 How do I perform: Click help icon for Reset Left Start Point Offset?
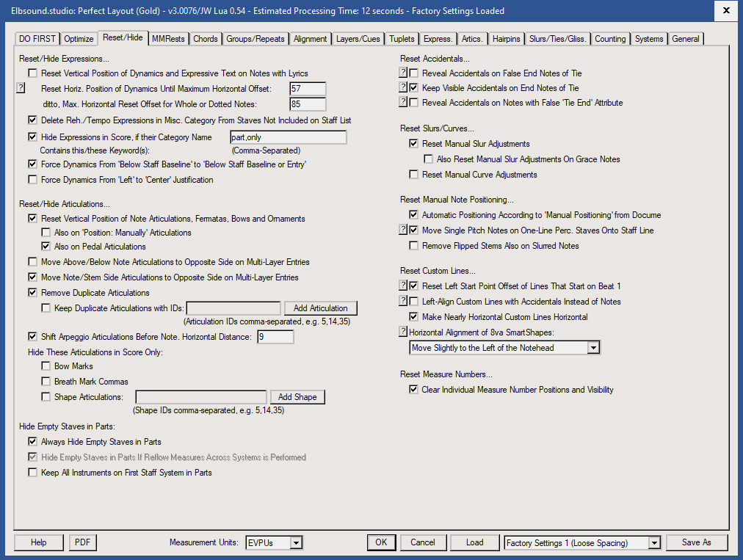403,286
